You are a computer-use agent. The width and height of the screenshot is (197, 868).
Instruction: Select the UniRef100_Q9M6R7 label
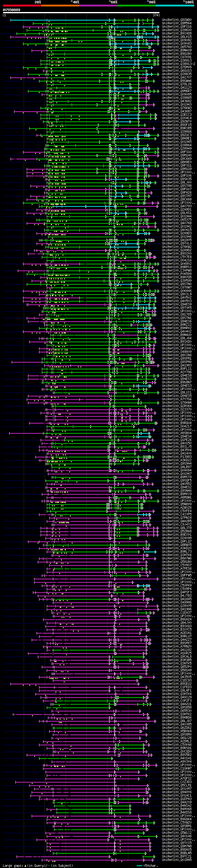click(x=177, y=91)
